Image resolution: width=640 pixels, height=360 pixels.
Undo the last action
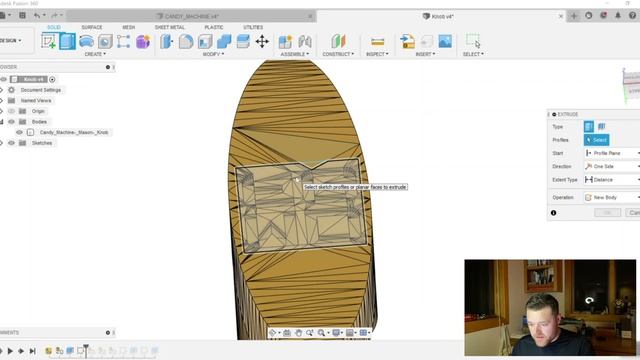pyautogui.click(x=37, y=16)
